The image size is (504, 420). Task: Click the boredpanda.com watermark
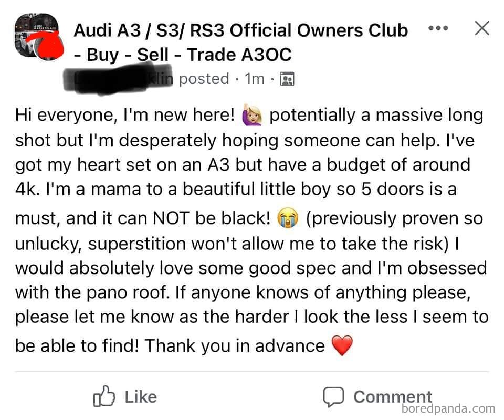[x=448, y=409]
